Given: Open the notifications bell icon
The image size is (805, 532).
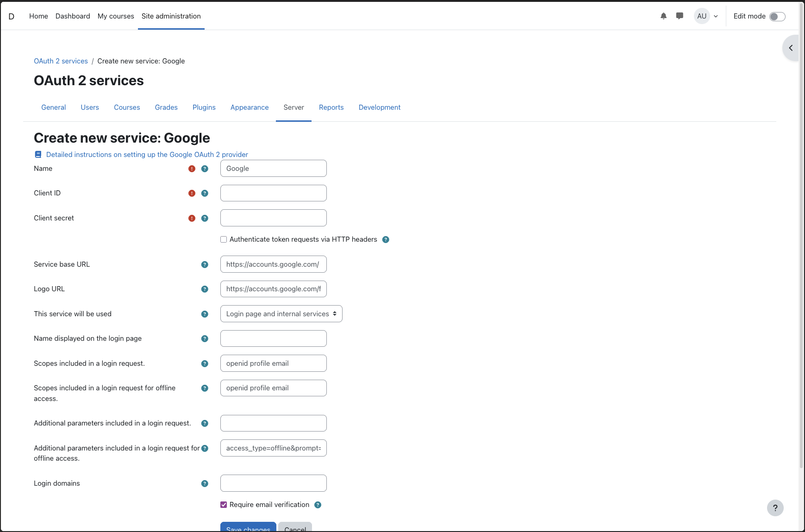Looking at the screenshot, I should pyautogui.click(x=663, y=16).
